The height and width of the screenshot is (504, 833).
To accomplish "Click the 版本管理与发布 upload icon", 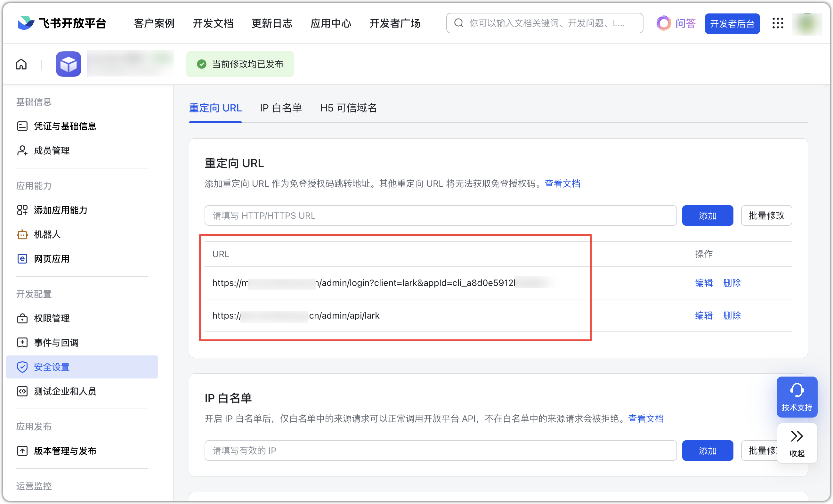I will (x=22, y=451).
